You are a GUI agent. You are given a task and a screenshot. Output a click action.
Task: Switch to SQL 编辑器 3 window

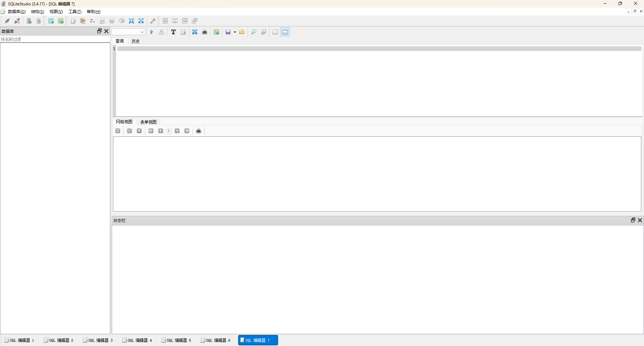[x=98, y=340]
